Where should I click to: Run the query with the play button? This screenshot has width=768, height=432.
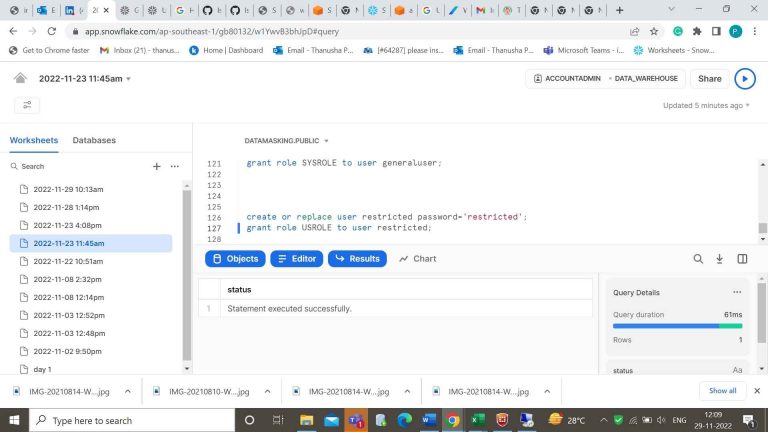[x=745, y=78]
